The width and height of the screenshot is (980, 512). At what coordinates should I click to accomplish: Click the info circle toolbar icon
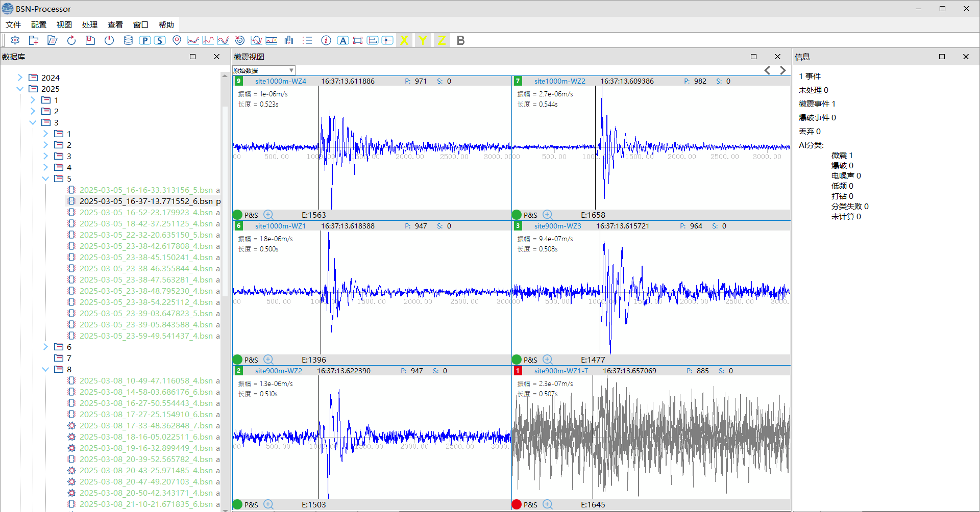coord(326,40)
